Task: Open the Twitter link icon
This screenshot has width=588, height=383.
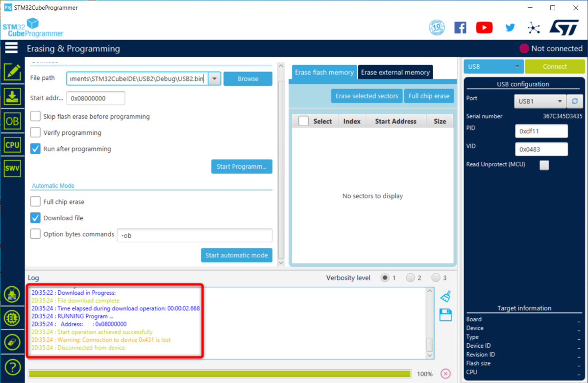Action: [510, 28]
